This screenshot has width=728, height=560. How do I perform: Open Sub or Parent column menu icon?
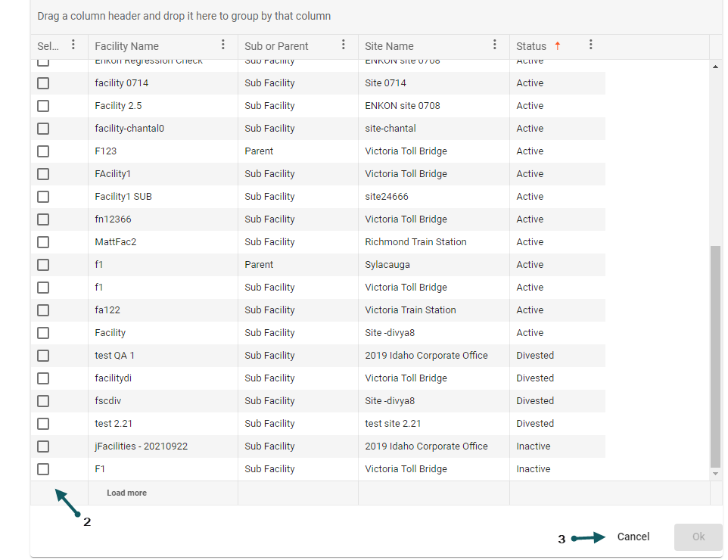coord(343,45)
